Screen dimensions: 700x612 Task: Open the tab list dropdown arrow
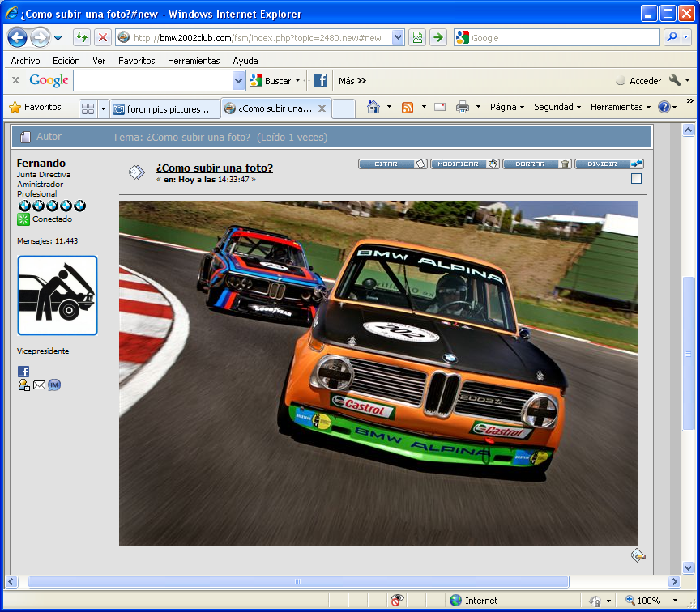click(x=103, y=108)
